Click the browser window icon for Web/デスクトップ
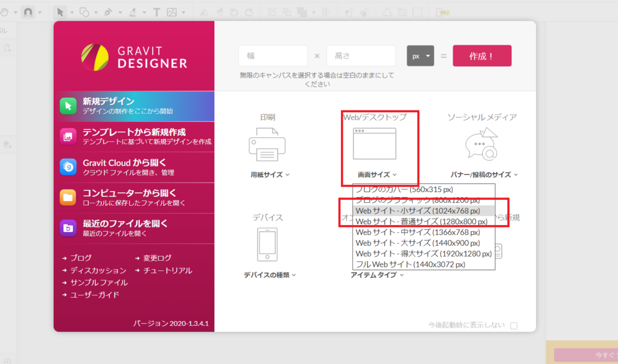Screen dimensions: 618x364 click(x=374, y=144)
